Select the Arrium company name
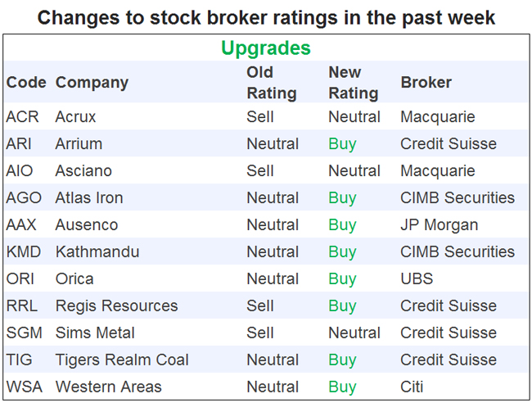The height and width of the screenshot is (403, 532). (79, 144)
